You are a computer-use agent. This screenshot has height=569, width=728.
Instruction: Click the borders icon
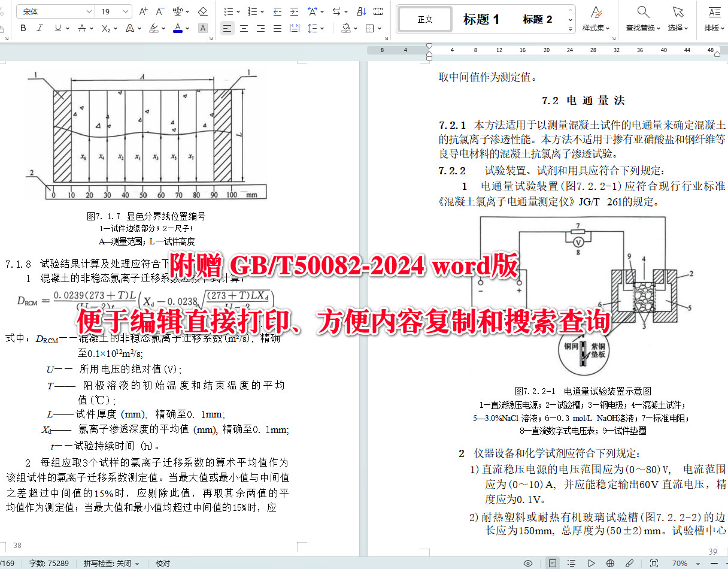point(370,28)
